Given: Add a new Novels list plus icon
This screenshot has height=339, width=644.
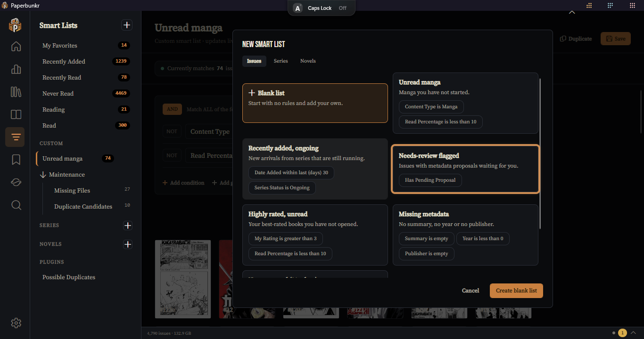Looking at the screenshot, I should [x=128, y=244].
